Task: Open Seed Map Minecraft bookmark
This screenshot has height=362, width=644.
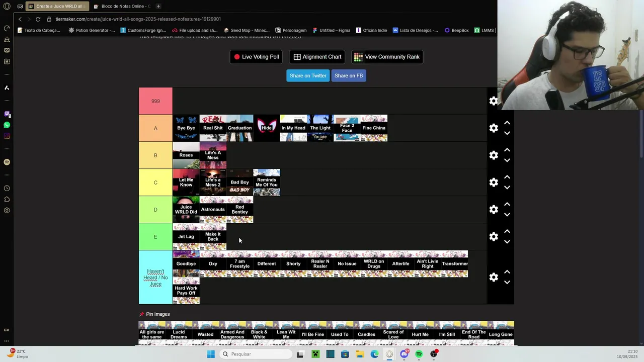Action: 247,30
